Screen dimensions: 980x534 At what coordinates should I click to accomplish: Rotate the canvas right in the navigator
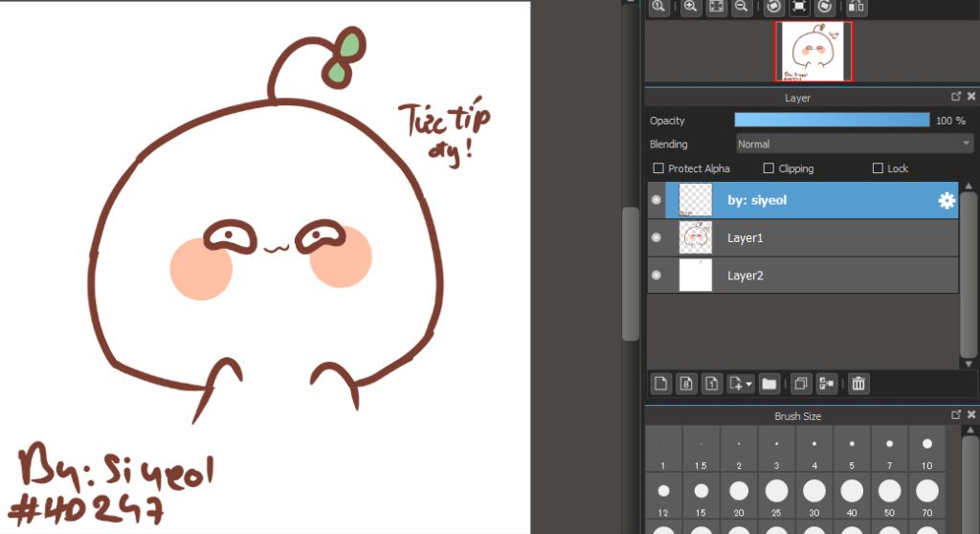[x=825, y=7]
